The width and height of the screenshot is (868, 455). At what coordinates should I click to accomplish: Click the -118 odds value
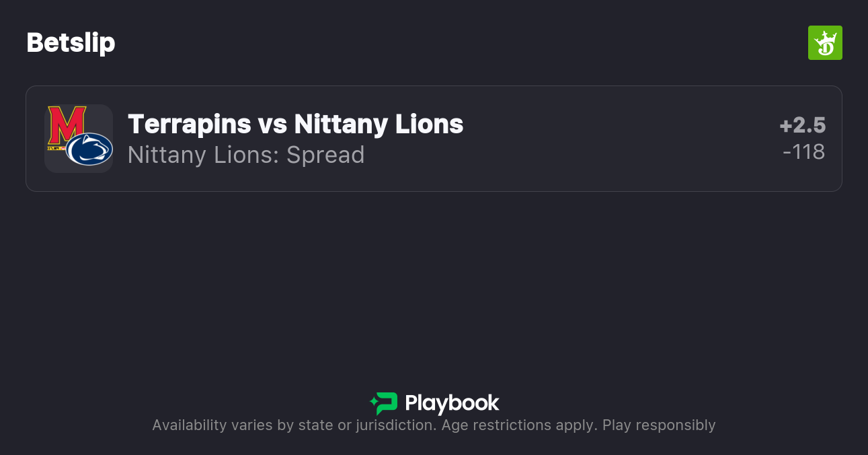803,152
